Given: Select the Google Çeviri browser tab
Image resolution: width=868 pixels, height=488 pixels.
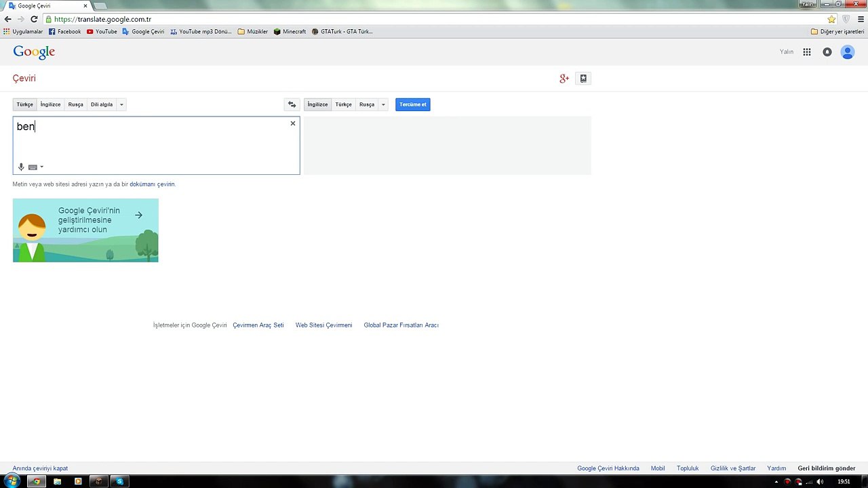Looking at the screenshot, I should [47, 6].
